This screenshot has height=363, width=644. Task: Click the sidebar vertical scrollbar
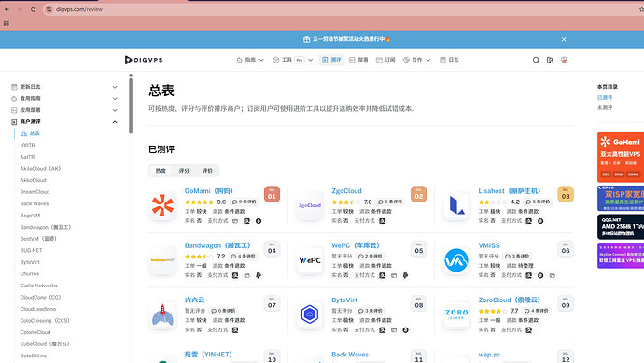[x=131, y=105]
